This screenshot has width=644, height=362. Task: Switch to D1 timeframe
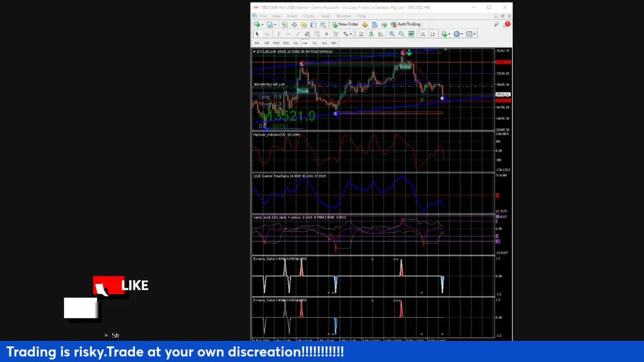pos(314,43)
